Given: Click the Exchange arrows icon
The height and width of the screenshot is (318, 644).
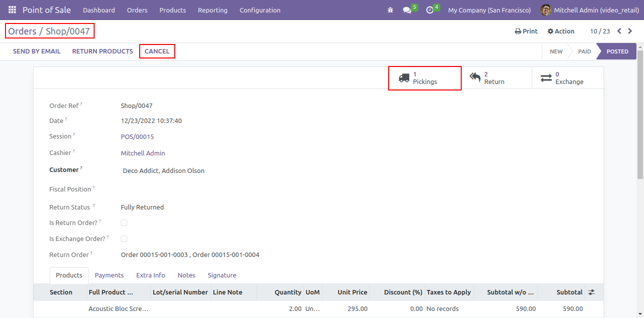Looking at the screenshot, I should tap(546, 78).
